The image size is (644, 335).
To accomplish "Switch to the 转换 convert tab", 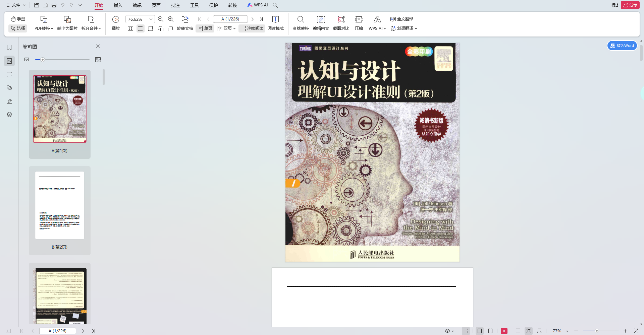I will [x=233, y=5].
